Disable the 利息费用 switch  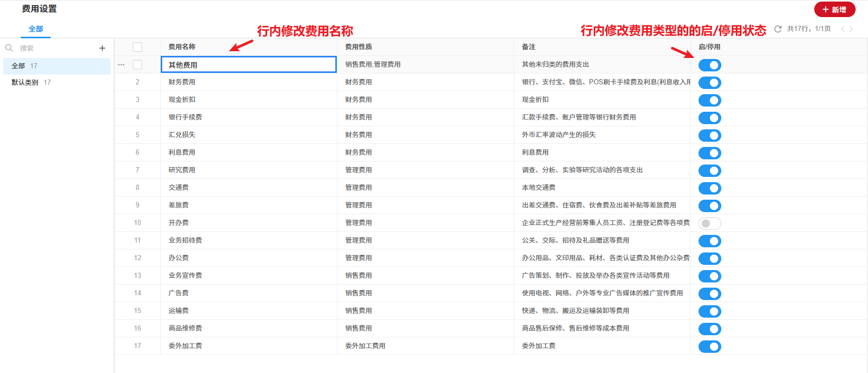710,153
